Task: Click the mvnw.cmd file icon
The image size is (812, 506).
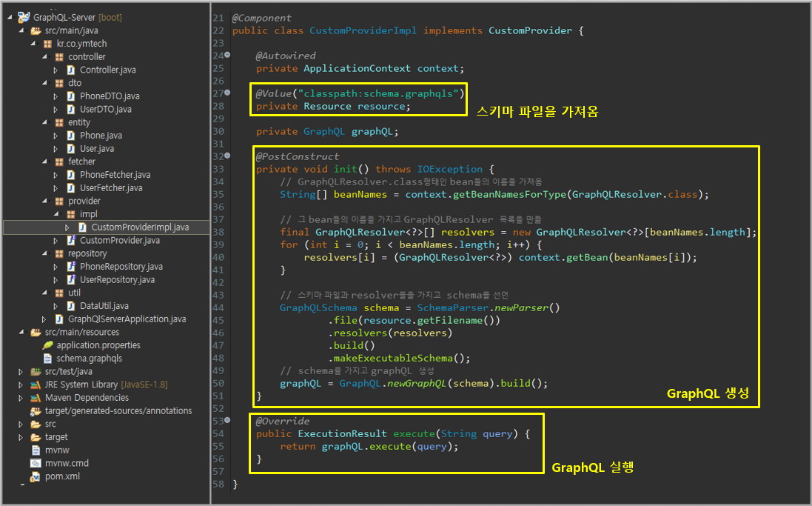Action: [x=35, y=464]
